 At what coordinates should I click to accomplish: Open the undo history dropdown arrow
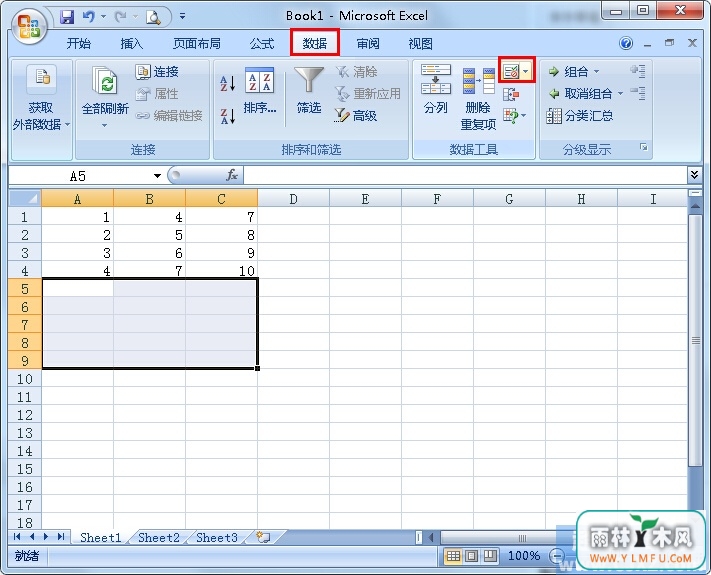pos(103,17)
